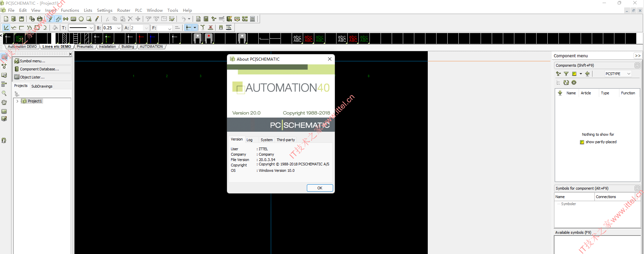644x254 pixels.
Task: Open the Symbol menu button
Action: click(x=42, y=61)
